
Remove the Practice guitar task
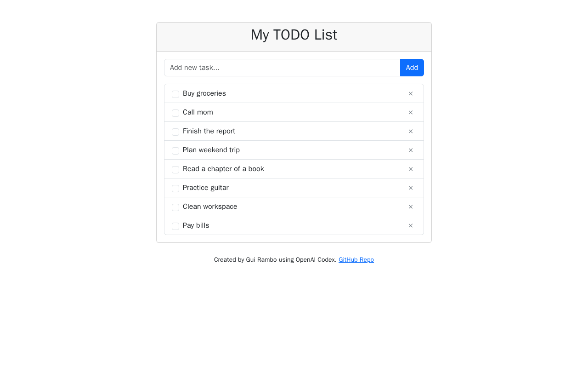click(411, 188)
